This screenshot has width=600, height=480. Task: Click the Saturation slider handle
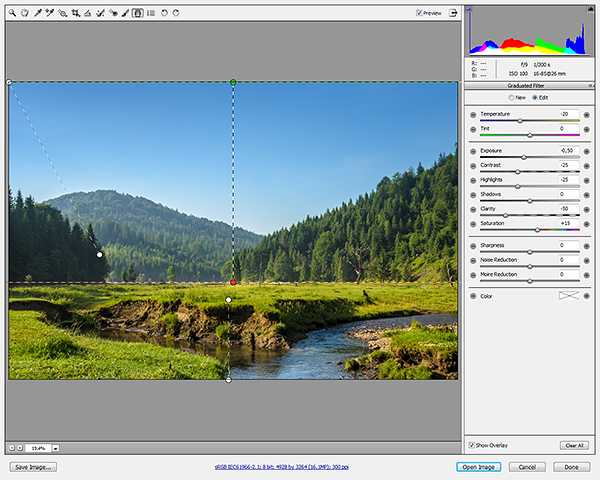coord(537,230)
